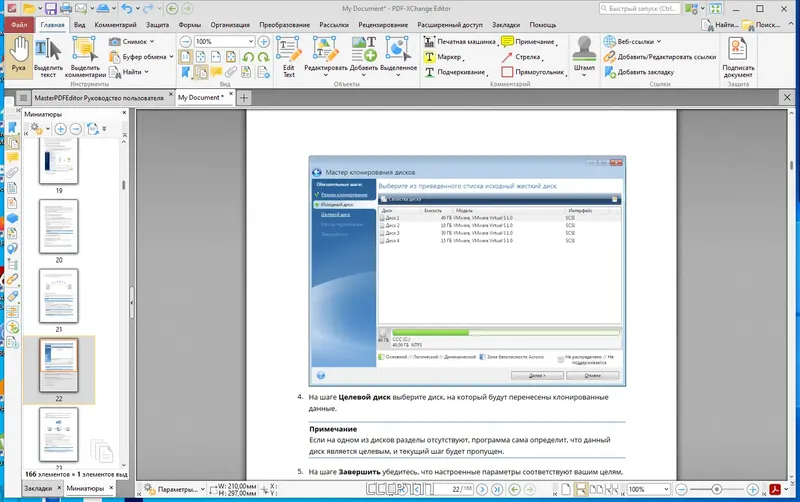Rotate page clockwise with green arrow icon
The height and width of the screenshot is (502, 800).
tap(263, 57)
